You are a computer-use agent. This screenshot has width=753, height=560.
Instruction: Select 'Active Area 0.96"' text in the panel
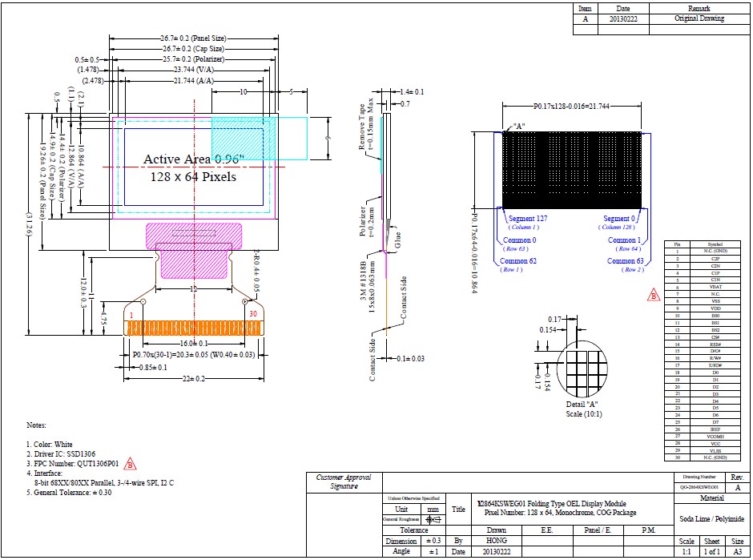click(x=194, y=159)
